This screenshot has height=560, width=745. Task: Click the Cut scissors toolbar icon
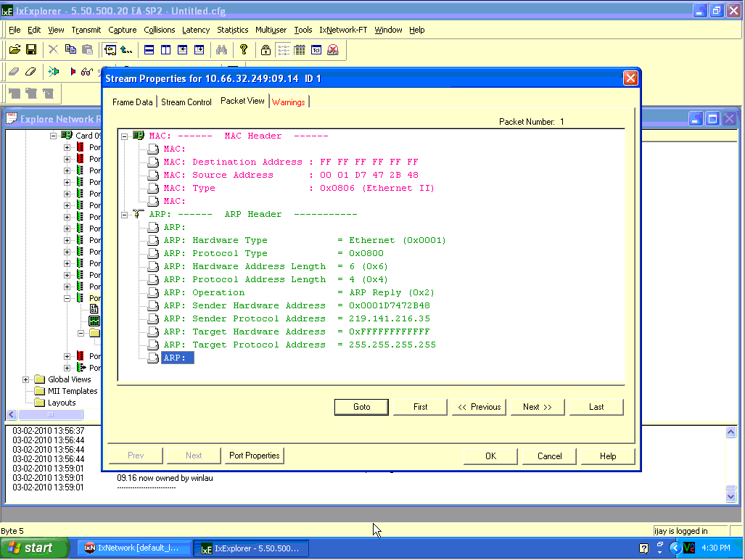coord(53,49)
